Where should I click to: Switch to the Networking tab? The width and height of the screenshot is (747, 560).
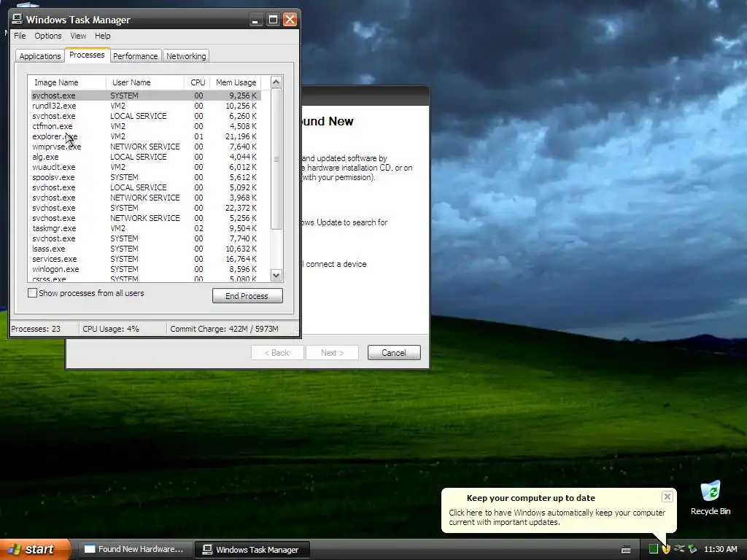(x=186, y=55)
